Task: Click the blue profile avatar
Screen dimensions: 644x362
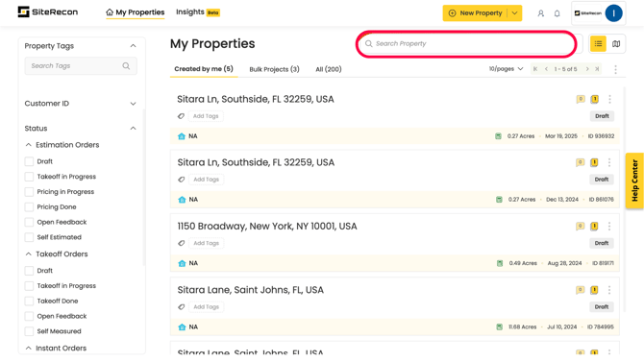Action: tap(613, 13)
